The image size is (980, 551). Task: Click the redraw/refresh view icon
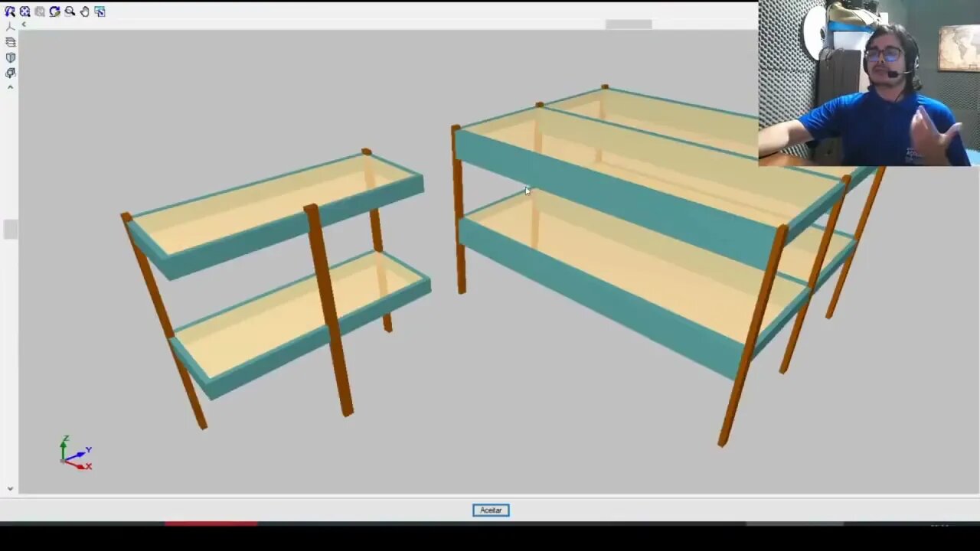(54, 11)
